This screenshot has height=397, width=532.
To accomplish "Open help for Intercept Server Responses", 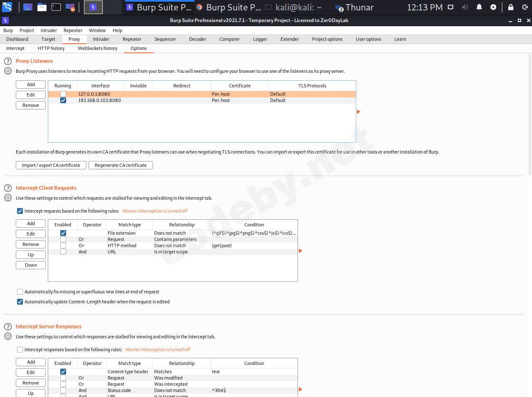I will pyautogui.click(x=8, y=327).
